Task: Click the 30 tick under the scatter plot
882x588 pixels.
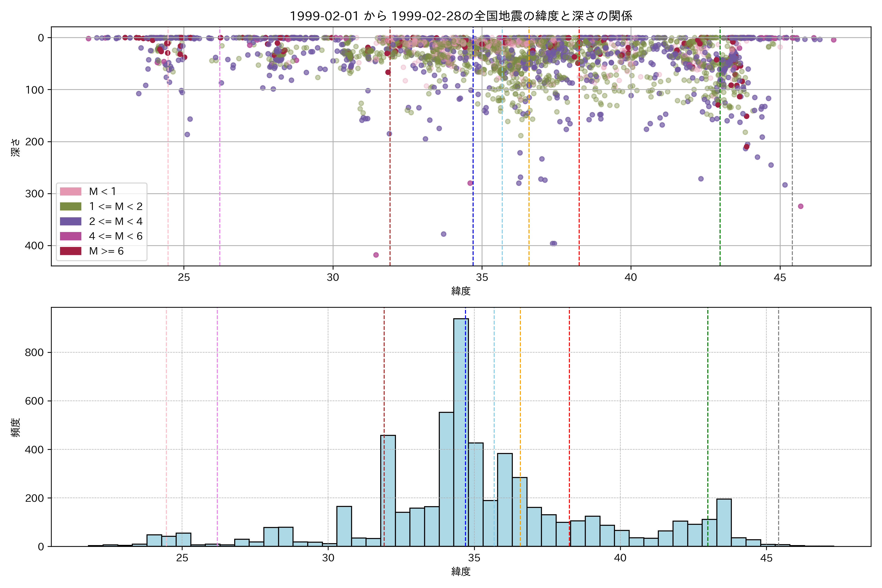Action: [333, 278]
